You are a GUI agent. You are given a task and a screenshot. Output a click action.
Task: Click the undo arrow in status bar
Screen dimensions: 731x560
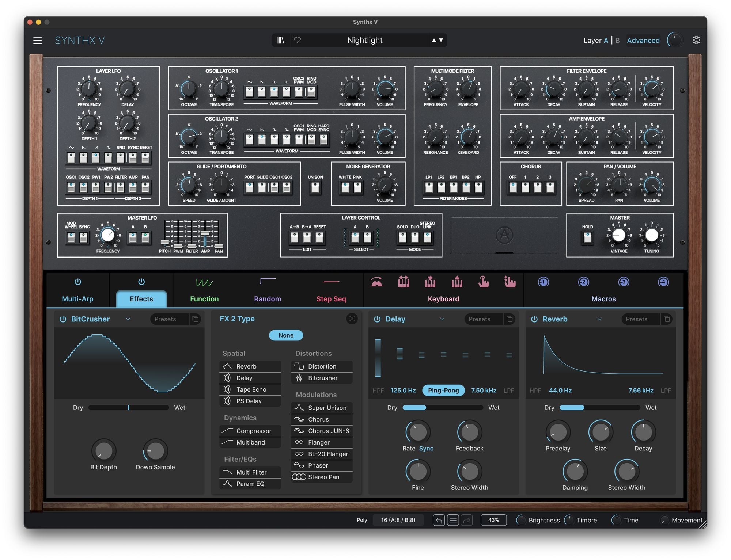pyautogui.click(x=439, y=520)
